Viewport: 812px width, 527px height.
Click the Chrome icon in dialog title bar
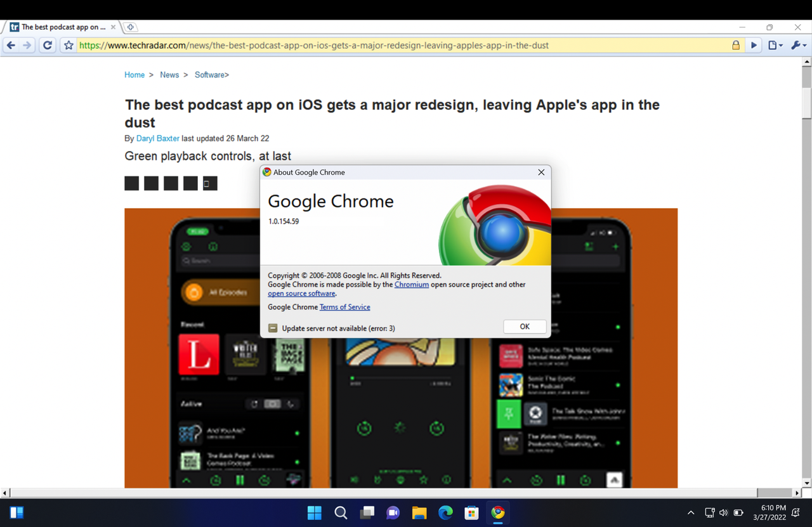point(267,172)
